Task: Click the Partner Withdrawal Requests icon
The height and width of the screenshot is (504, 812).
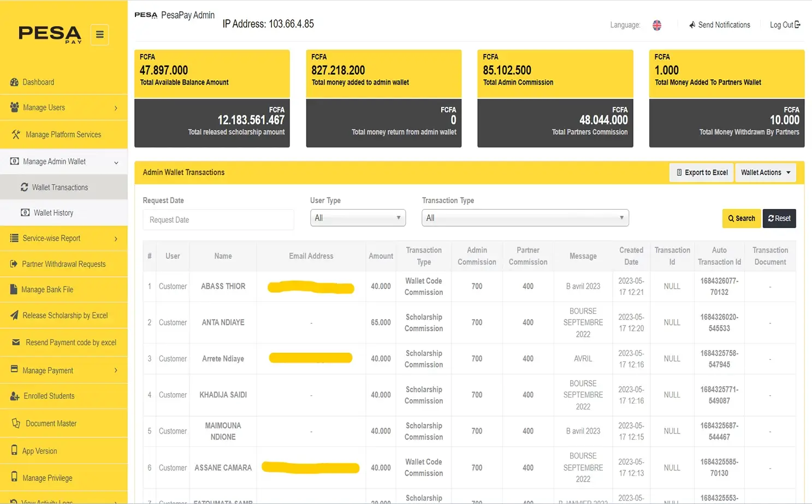Action: pos(15,264)
